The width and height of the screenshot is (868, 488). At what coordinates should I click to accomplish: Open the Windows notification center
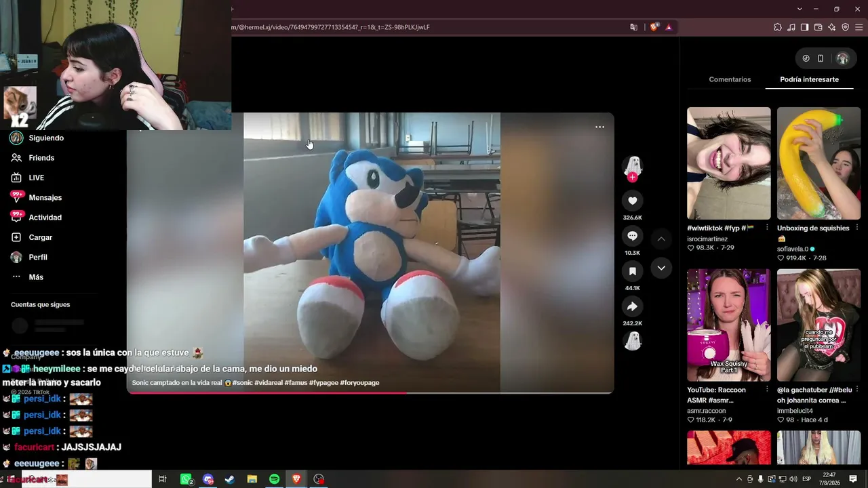coord(853,479)
